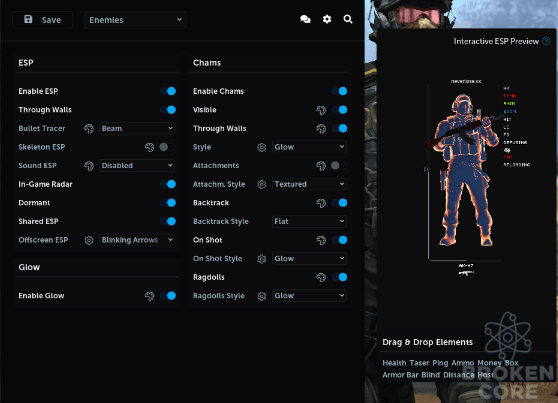Image resolution: width=558 pixels, height=403 pixels.
Task: Open Sound ESP color palette icon
Action: coord(89,166)
